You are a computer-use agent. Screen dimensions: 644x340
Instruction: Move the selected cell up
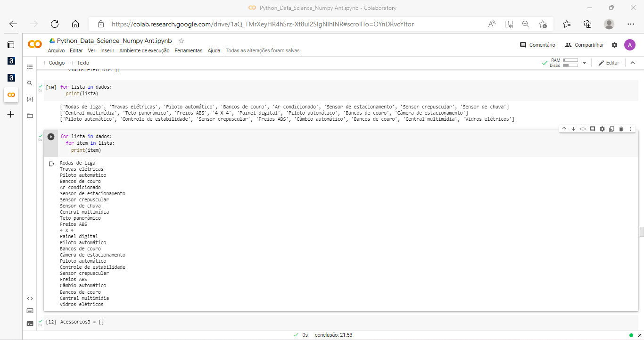[x=564, y=129]
